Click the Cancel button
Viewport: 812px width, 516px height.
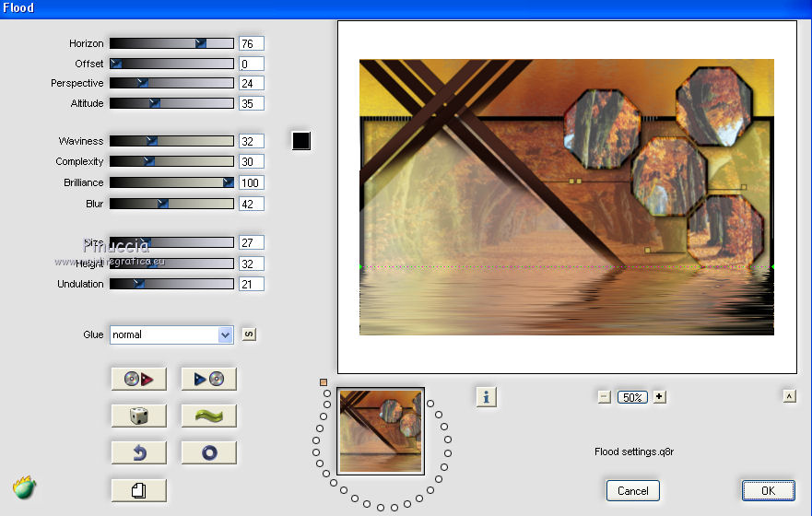coord(633,490)
